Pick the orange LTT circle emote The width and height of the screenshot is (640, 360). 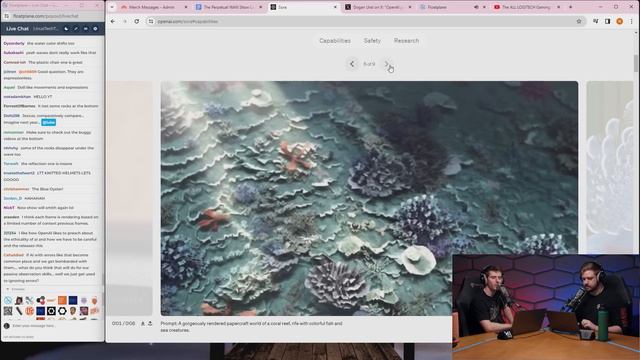[30, 311]
